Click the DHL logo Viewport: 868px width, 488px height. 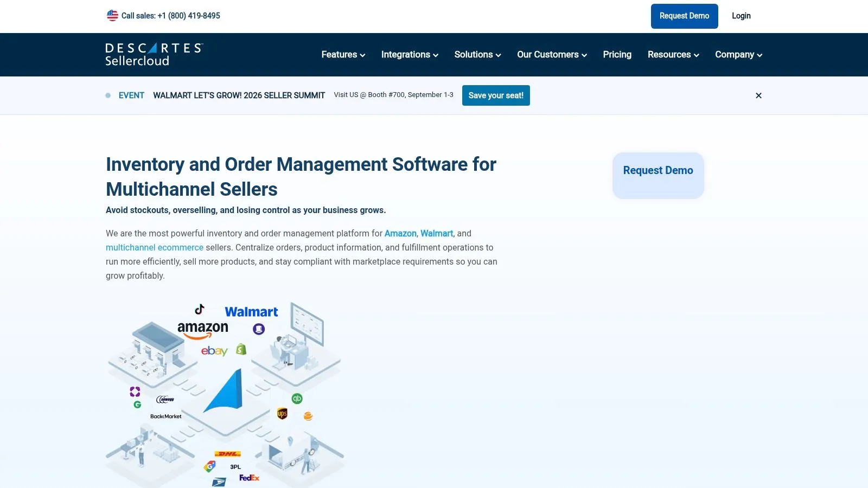(x=228, y=454)
